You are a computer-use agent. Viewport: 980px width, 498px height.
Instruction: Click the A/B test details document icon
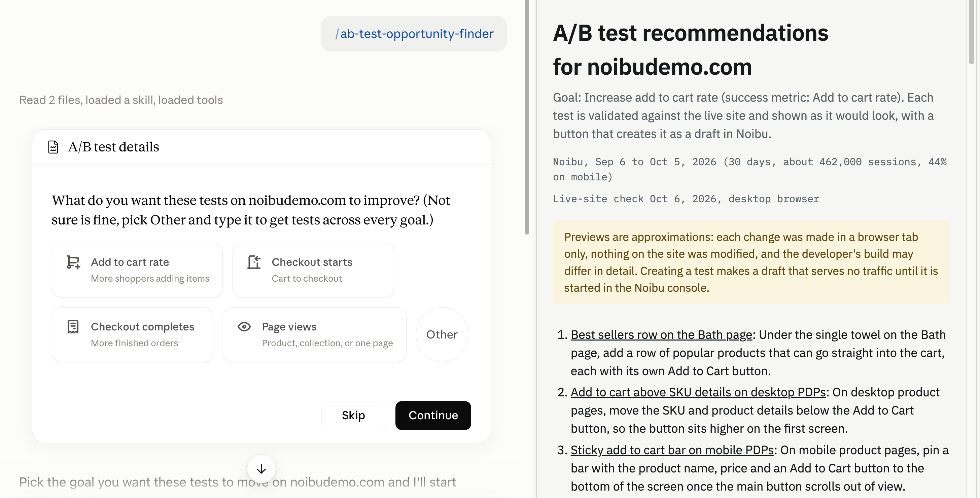(53, 147)
